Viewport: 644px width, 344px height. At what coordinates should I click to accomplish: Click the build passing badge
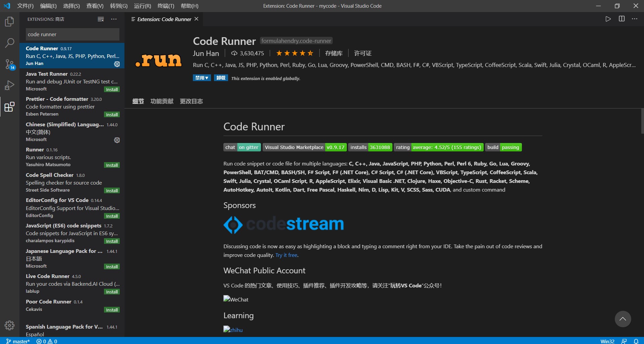pyautogui.click(x=503, y=147)
